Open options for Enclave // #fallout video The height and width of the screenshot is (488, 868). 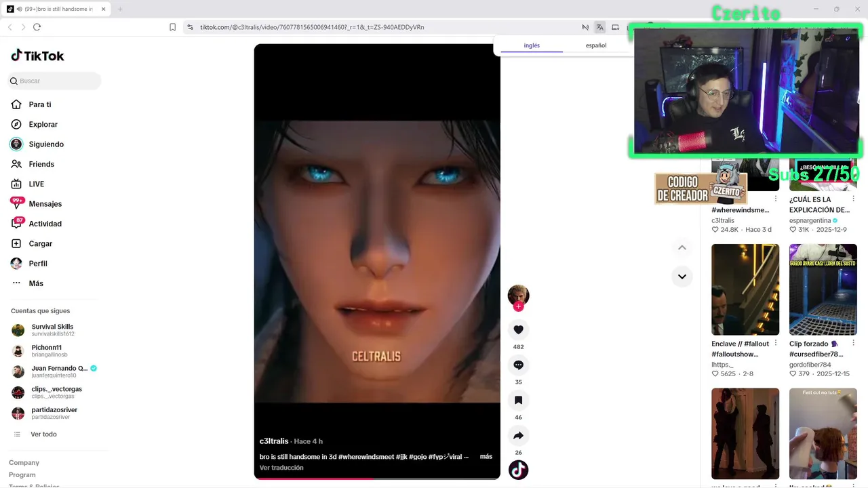pyautogui.click(x=776, y=343)
